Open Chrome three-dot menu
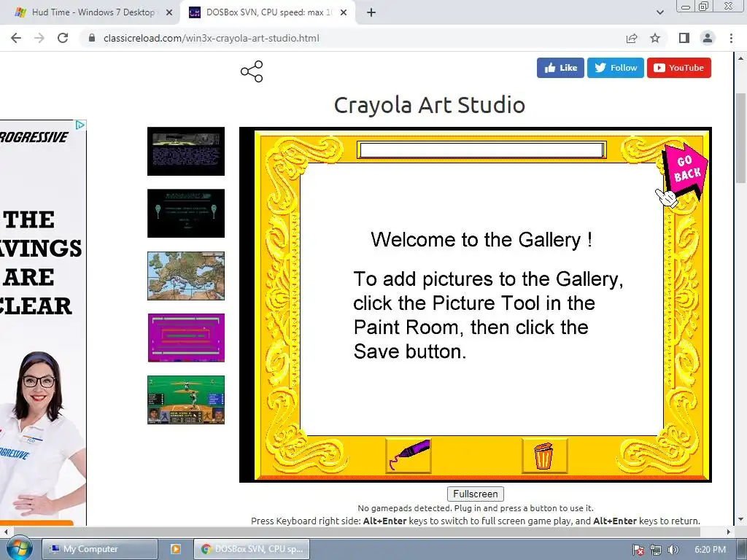747x560 pixels. pos(731,38)
